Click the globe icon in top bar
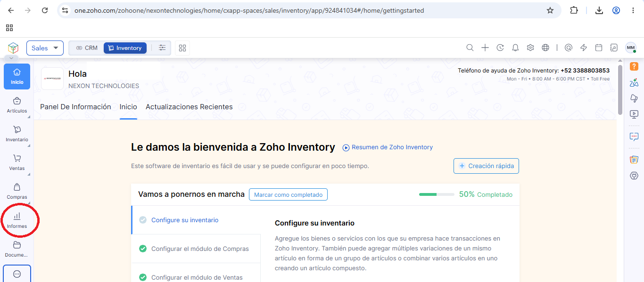Screen dimensions: 644x282 (x=545, y=48)
